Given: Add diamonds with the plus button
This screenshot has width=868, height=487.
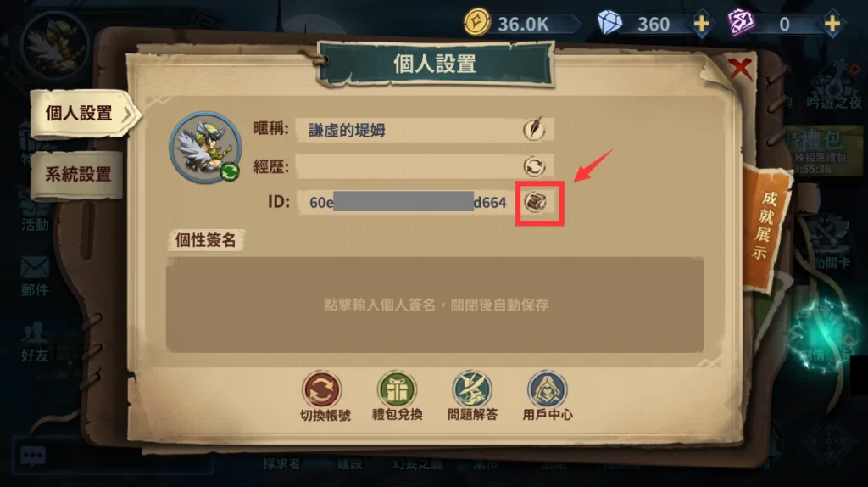Looking at the screenshot, I should click(x=701, y=24).
